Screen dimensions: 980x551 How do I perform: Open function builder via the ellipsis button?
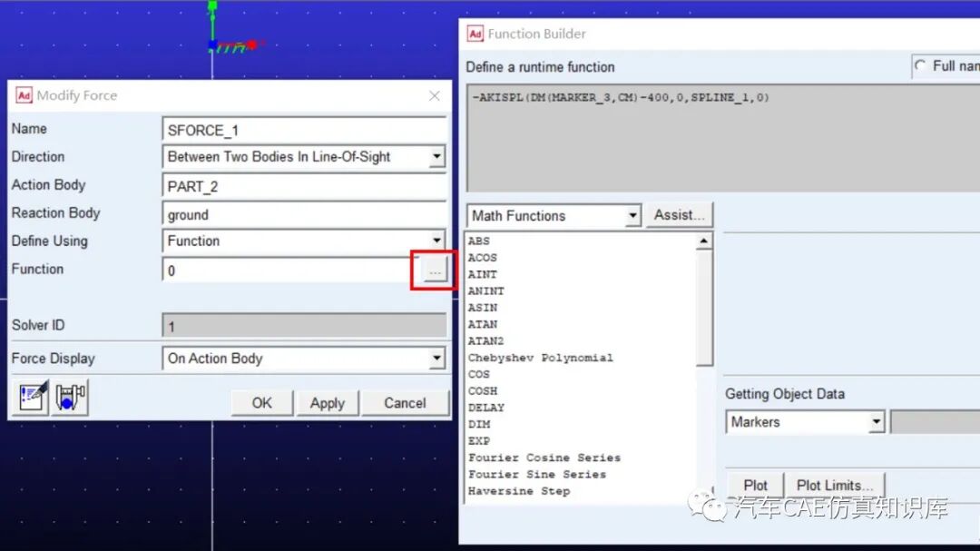point(435,271)
